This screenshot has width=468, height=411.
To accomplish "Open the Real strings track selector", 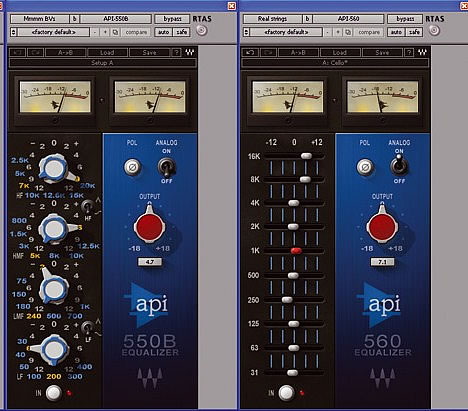I will (x=273, y=19).
